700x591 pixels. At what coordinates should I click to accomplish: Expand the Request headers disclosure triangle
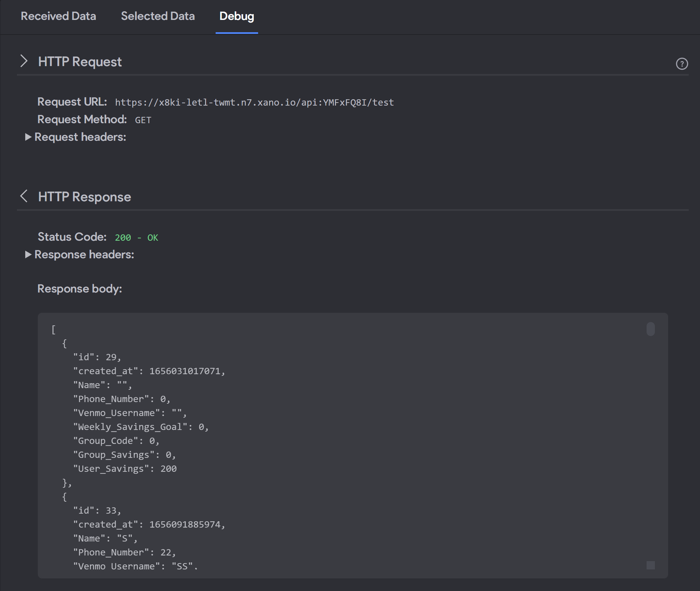pyautogui.click(x=28, y=137)
